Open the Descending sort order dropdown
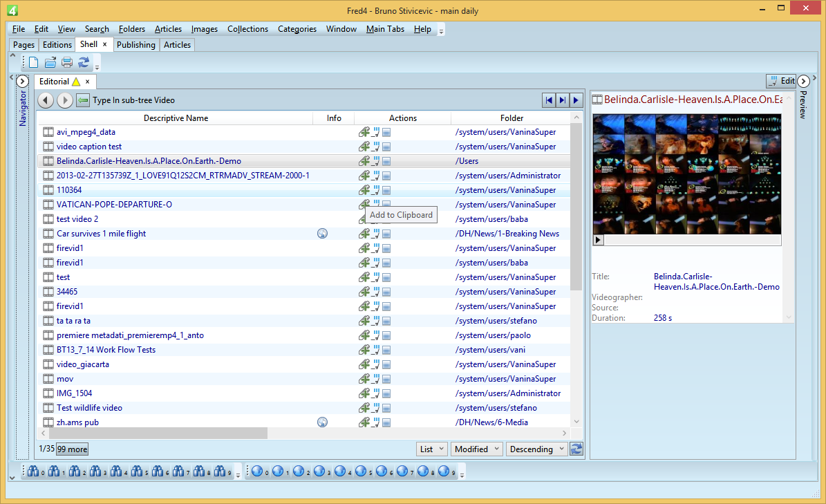The width and height of the screenshot is (826, 504). click(x=536, y=449)
